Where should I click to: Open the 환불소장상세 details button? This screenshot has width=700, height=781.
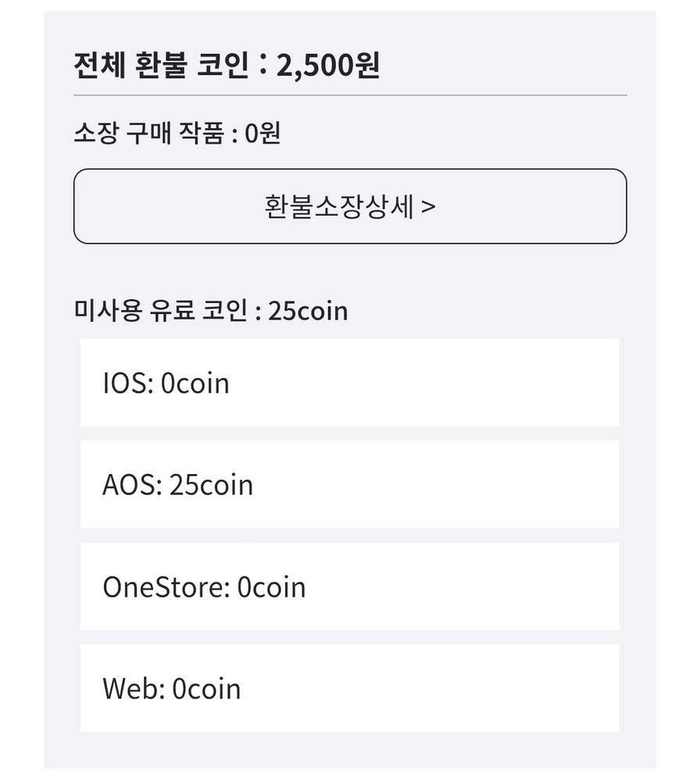pos(350,207)
